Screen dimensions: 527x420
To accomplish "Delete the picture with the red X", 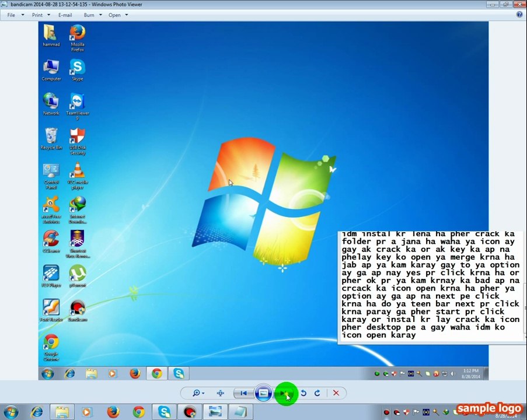I will point(336,393).
